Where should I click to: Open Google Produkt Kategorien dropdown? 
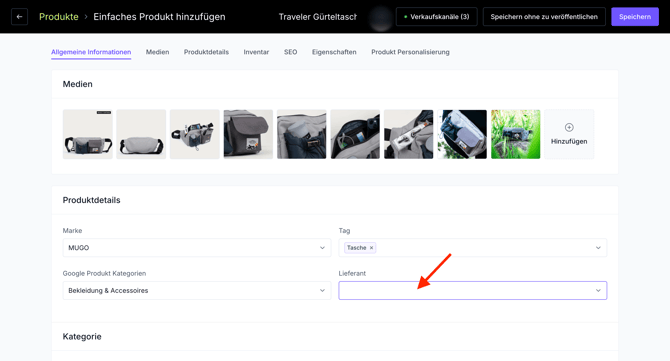pyautogui.click(x=197, y=291)
